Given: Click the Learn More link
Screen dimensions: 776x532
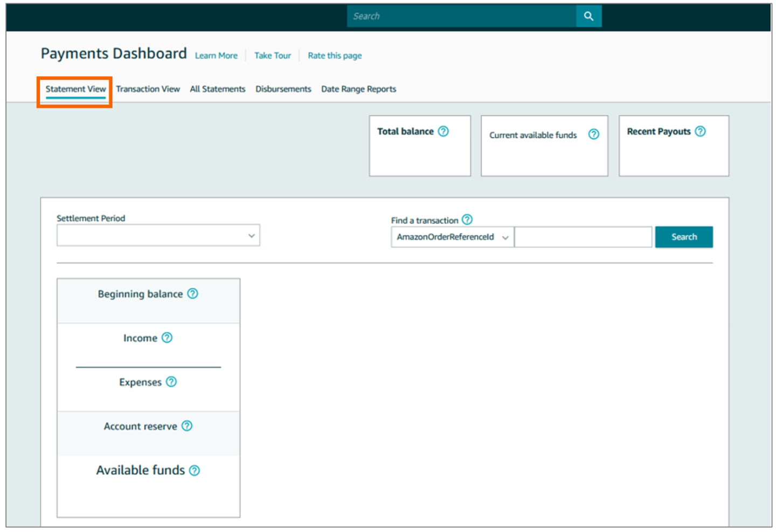Looking at the screenshot, I should [216, 55].
